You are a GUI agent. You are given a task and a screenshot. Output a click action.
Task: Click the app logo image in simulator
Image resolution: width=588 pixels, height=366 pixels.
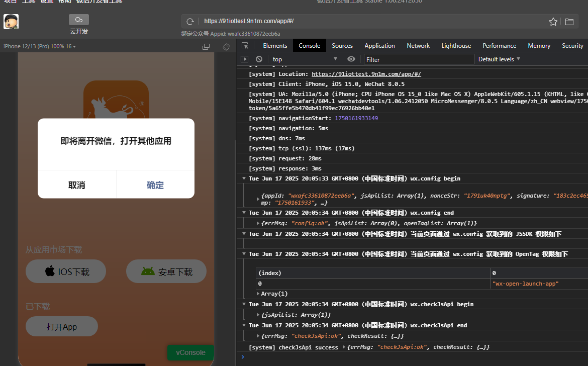tap(116, 100)
